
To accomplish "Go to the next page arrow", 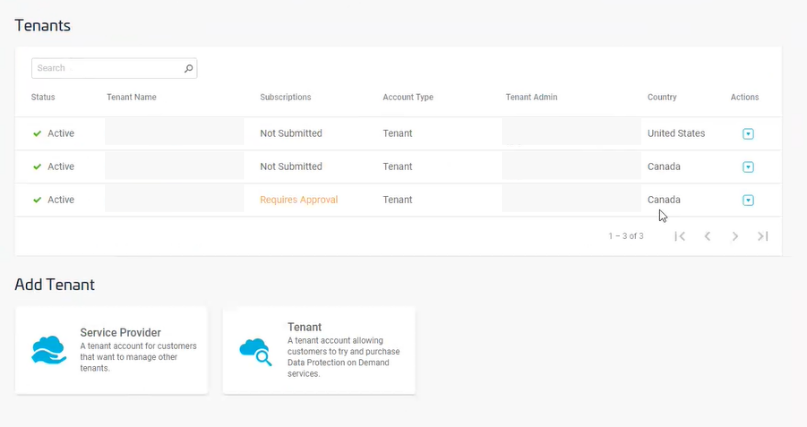I will tap(735, 236).
